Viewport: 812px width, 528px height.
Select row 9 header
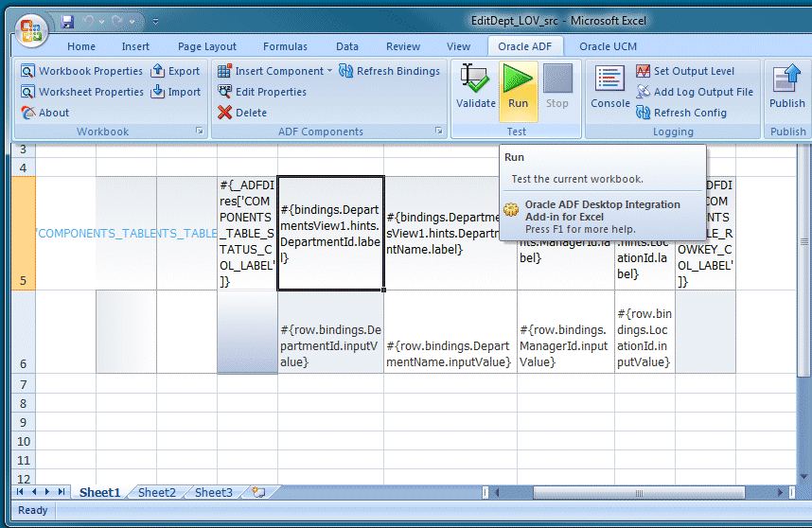click(x=24, y=422)
